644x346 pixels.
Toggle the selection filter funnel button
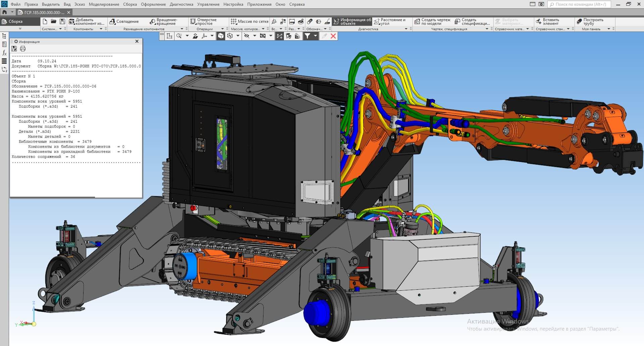click(307, 36)
